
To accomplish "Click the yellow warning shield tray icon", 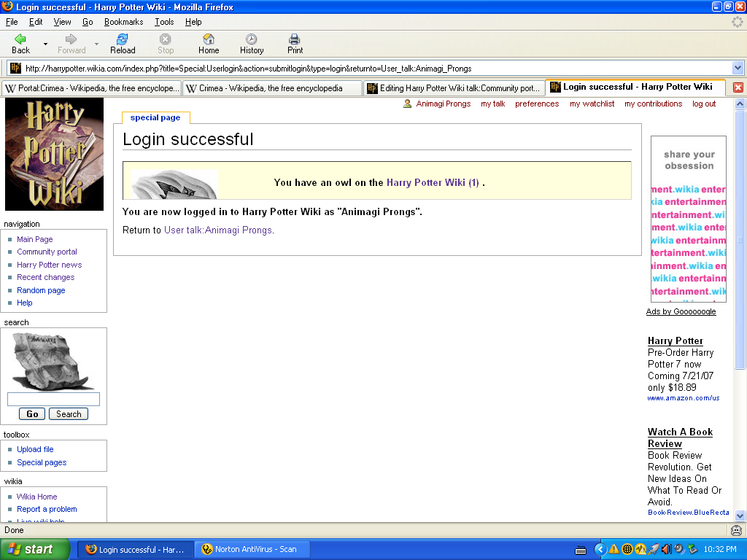I will pos(614,550).
